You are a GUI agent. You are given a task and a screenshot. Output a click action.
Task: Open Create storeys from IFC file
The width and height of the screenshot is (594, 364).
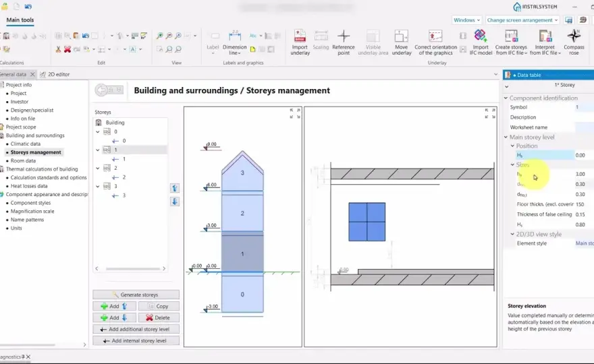pos(511,42)
